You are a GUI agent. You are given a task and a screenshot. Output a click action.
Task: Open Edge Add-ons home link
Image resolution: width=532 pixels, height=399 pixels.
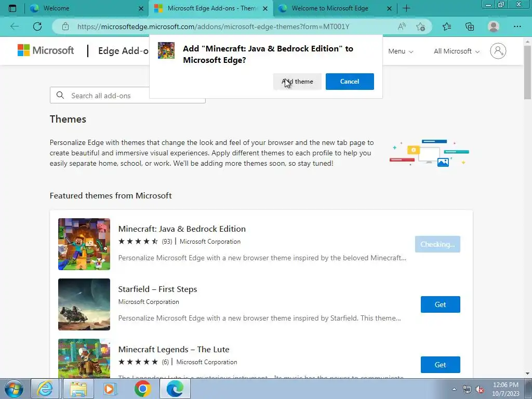coord(123,51)
